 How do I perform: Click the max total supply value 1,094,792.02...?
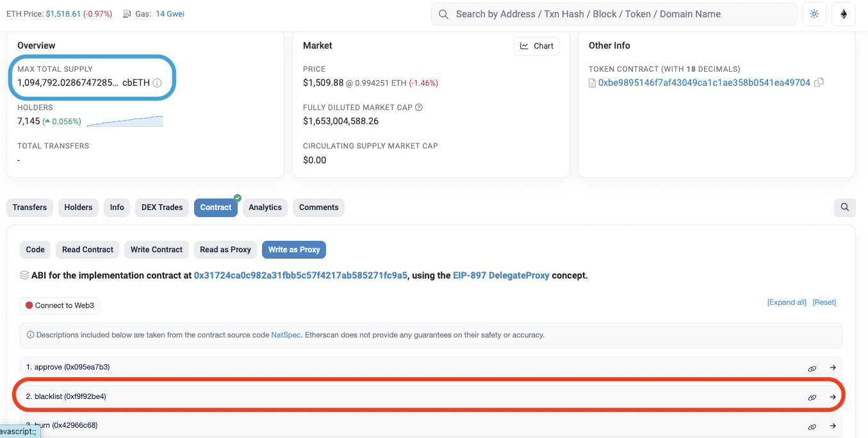pyautogui.click(x=68, y=83)
